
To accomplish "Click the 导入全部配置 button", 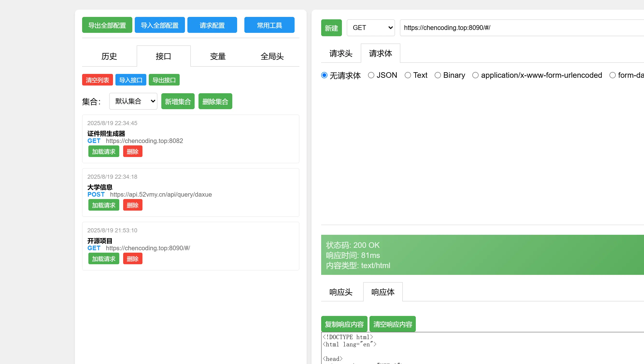I will click(160, 25).
